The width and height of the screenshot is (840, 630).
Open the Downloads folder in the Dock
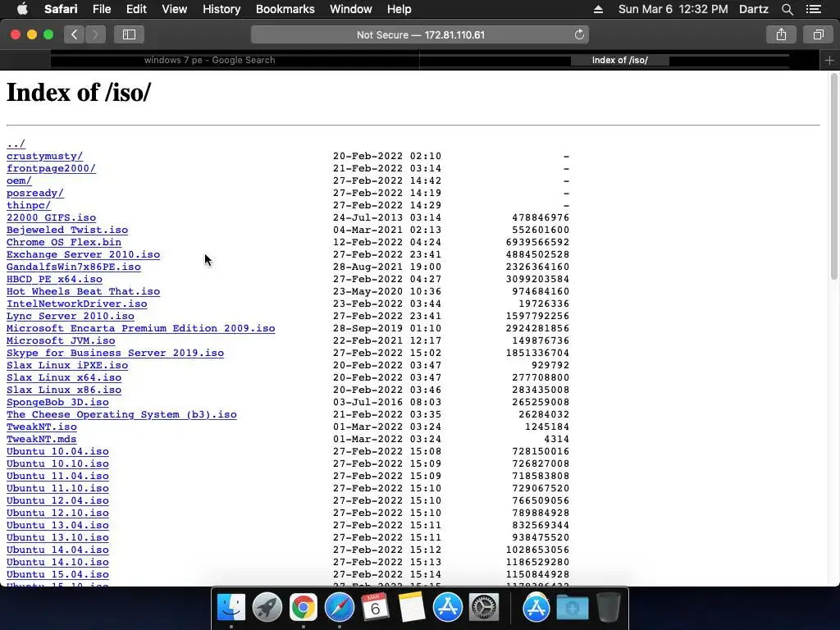572,607
